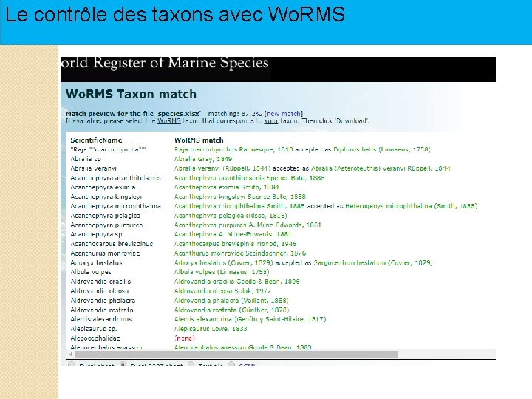The image size is (532, 399).
Task: Select the Excel sheet radio button
Action: (72, 365)
